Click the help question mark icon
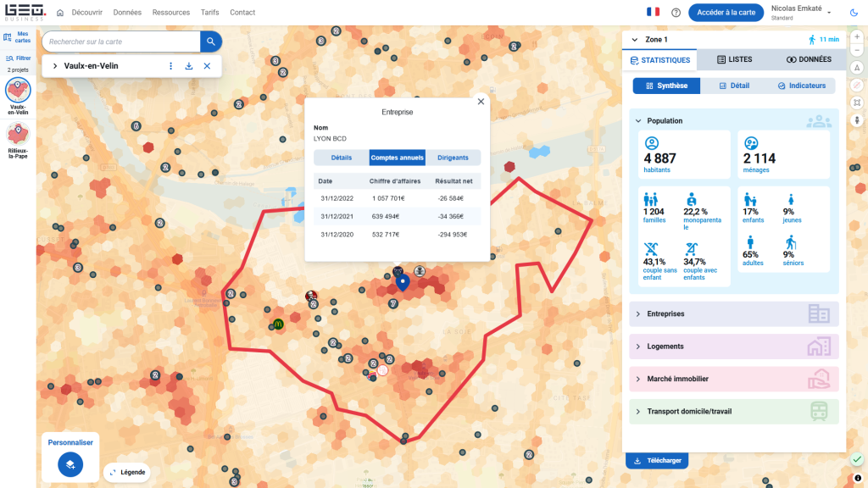This screenshot has width=868, height=488. click(676, 13)
